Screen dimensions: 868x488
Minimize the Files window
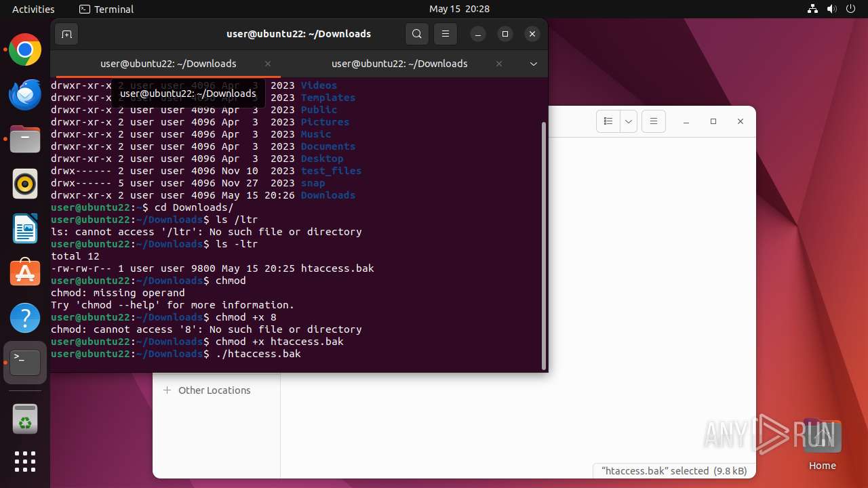pyautogui.click(x=686, y=121)
